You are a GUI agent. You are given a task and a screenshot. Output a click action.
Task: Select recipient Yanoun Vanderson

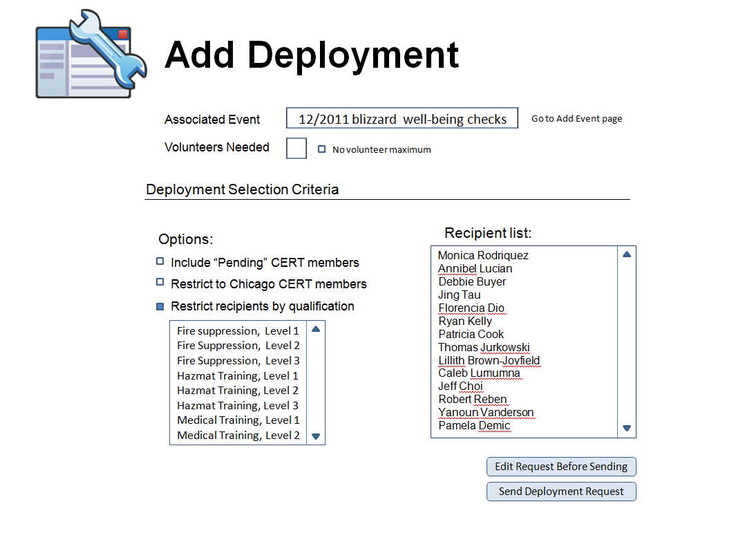click(x=486, y=413)
